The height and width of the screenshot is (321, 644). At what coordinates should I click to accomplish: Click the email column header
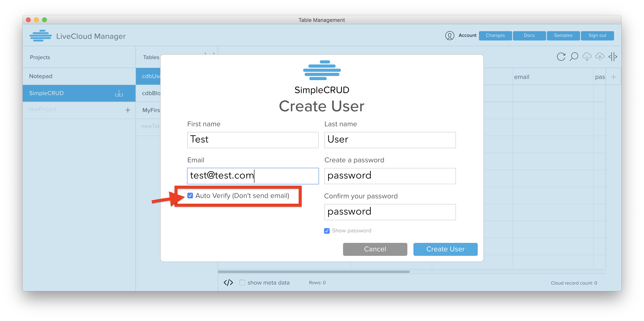(553, 77)
